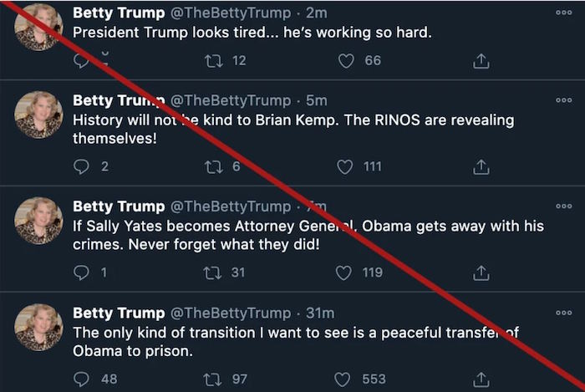Like the Sally Yates tweet with 119 likes
This screenshot has height=392, width=585.
pos(345,272)
